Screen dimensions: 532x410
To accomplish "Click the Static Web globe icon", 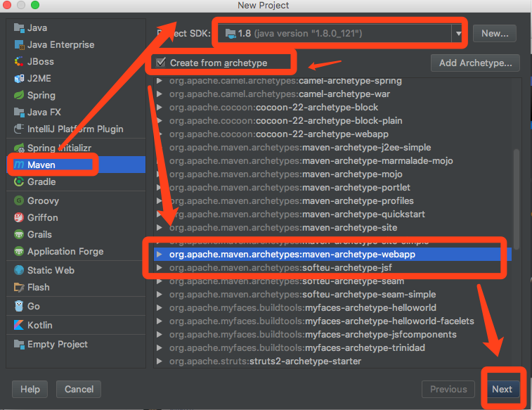I will click(19, 271).
